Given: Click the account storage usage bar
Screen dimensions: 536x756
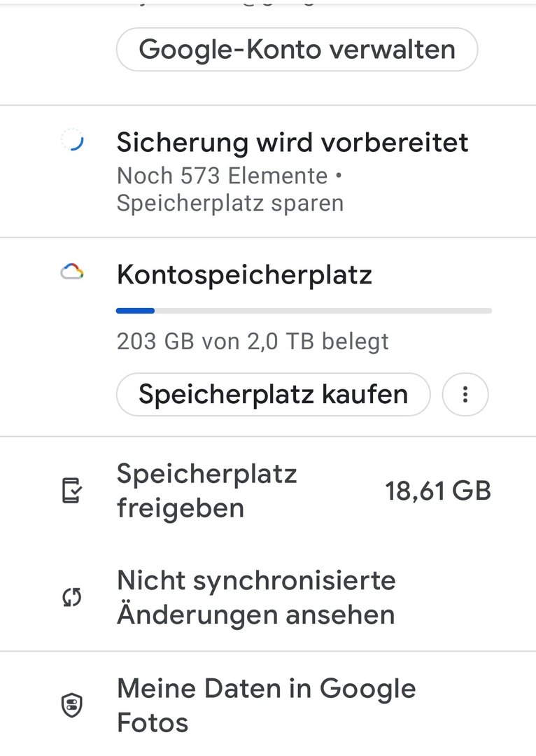Looking at the screenshot, I should tap(304, 310).
